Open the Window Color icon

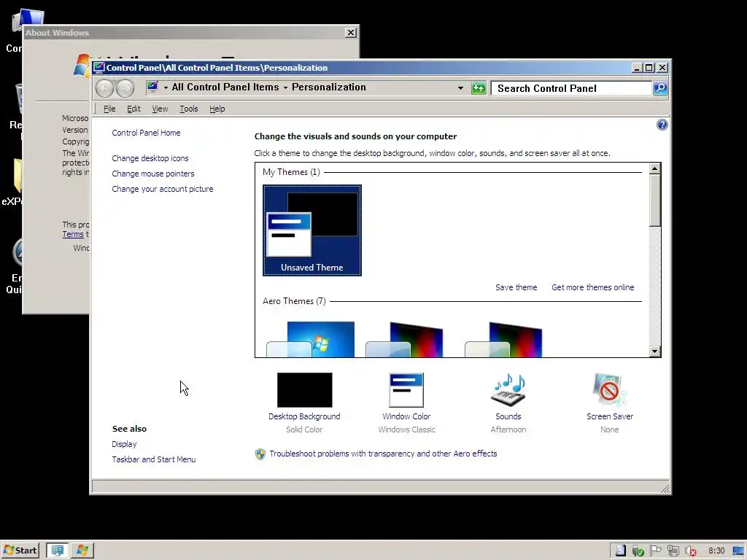pyautogui.click(x=406, y=390)
